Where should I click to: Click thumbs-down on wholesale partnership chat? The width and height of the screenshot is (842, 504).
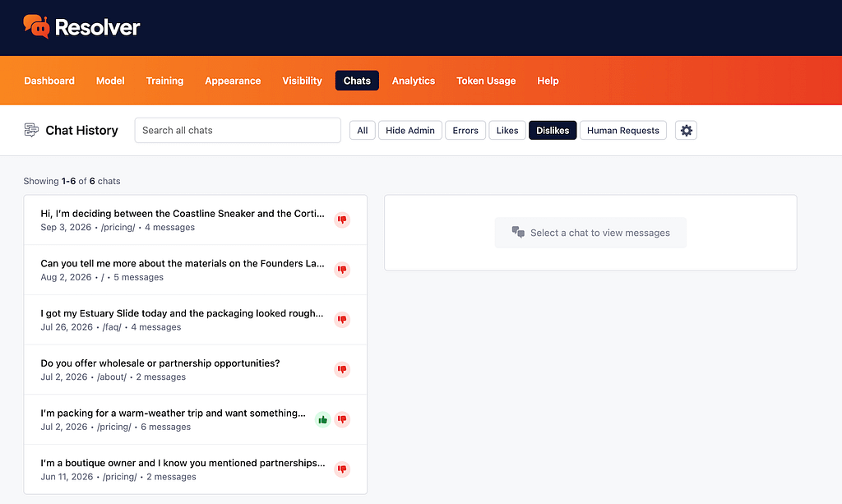click(x=342, y=369)
